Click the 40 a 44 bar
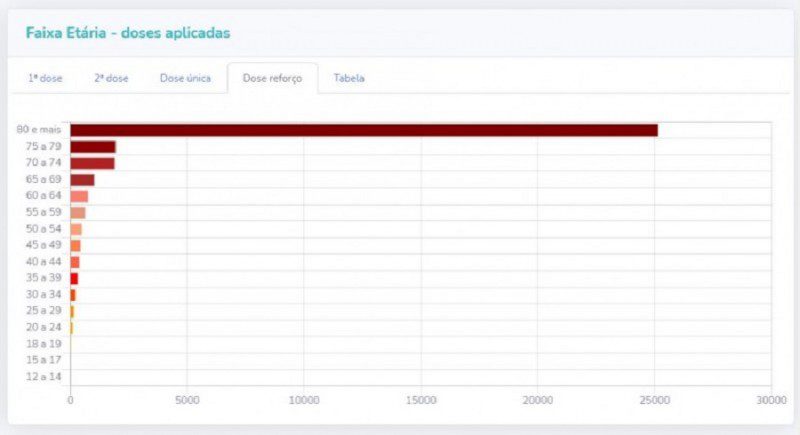This screenshot has height=435, width=800. tap(74, 262)
